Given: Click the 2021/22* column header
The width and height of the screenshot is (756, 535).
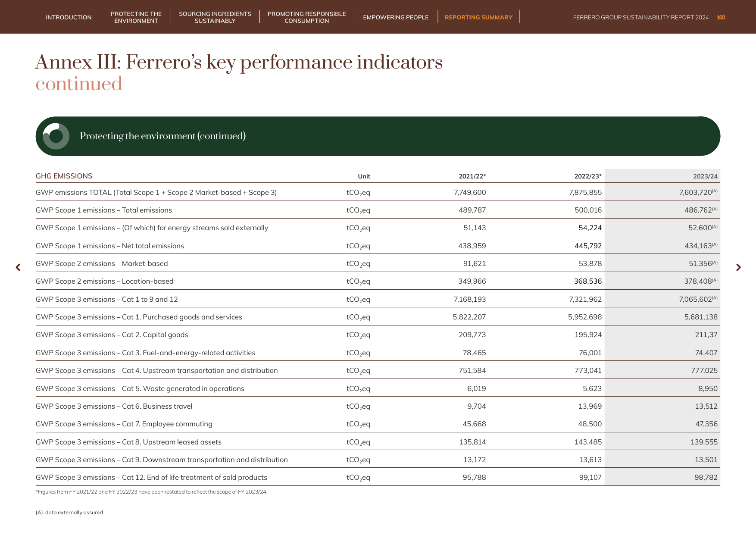Looking at the screenshot, I should [x=472, y=176].
